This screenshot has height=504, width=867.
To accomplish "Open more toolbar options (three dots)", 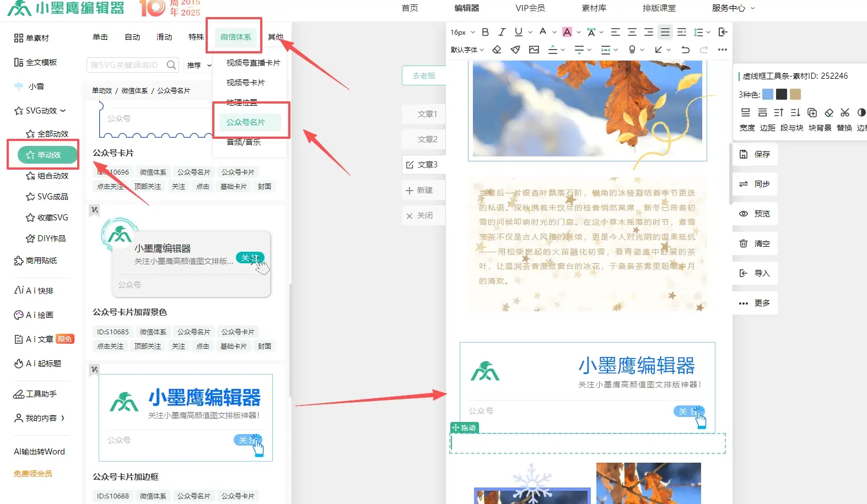I will coord(723,50).
